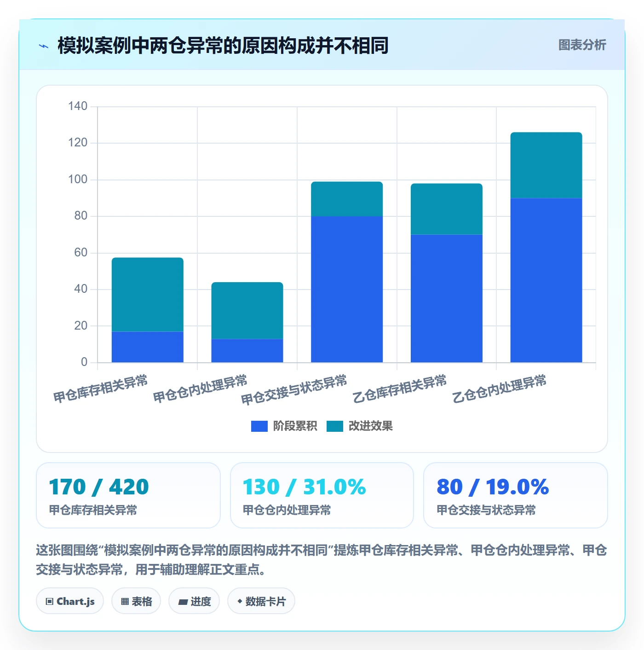Click teal 改进效果 bar of 甲仓仓内处理异常
The height and width of the screenshot is (650, 644).
[247, 311]
